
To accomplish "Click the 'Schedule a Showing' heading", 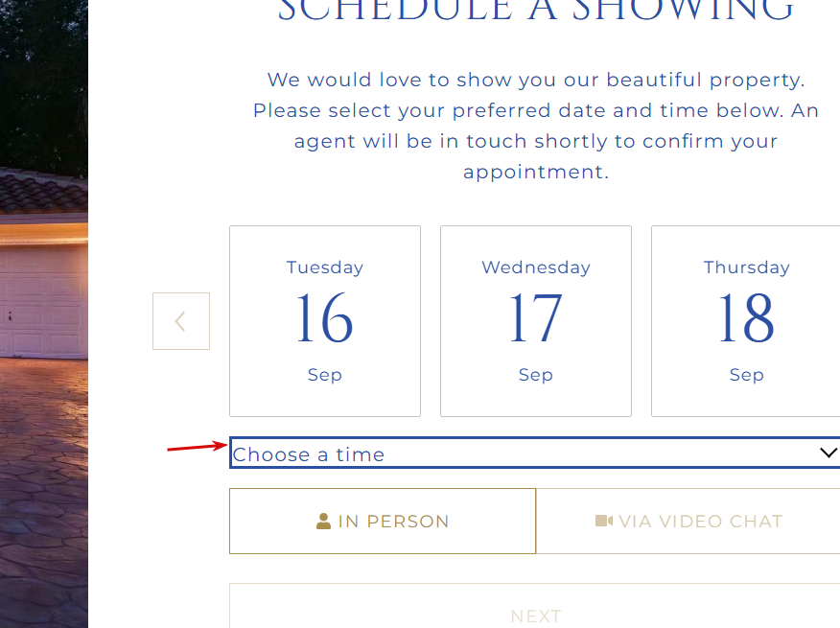I will [536, 11].
